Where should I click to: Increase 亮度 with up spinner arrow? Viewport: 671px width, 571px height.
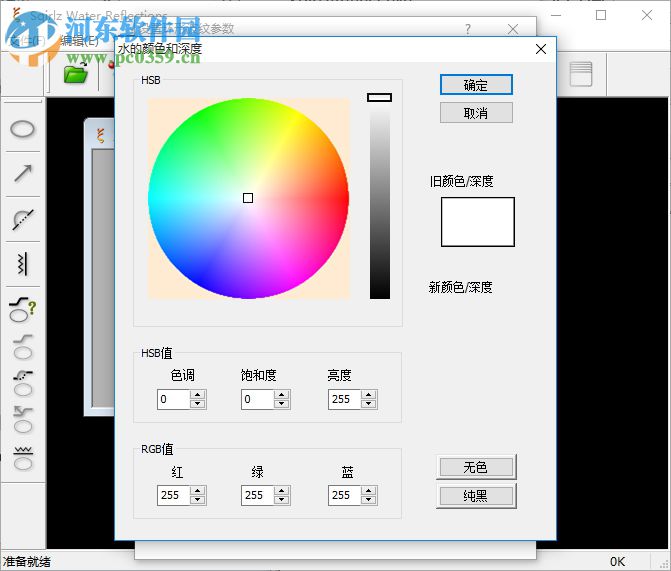(x=369, y=395)
